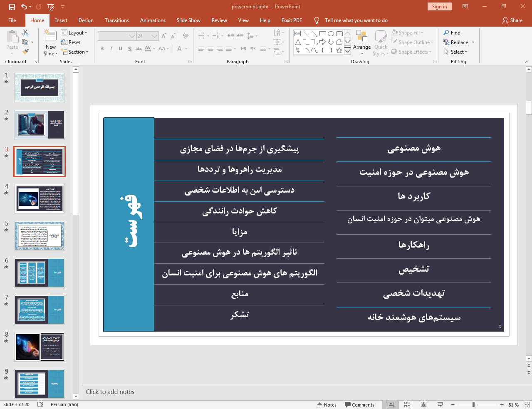Click Find in Editing group
This screenshot has width=532, height=409.
click(x=452, y=33)
